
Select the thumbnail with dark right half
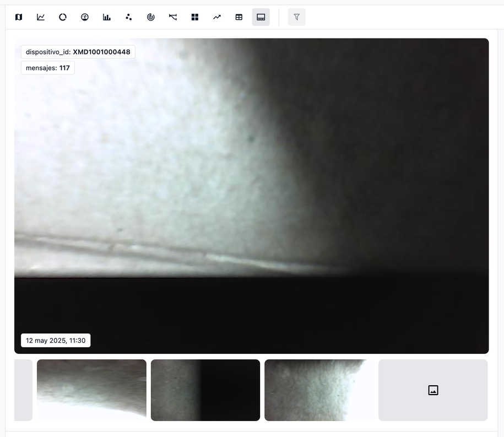click(x=205, y=390)
